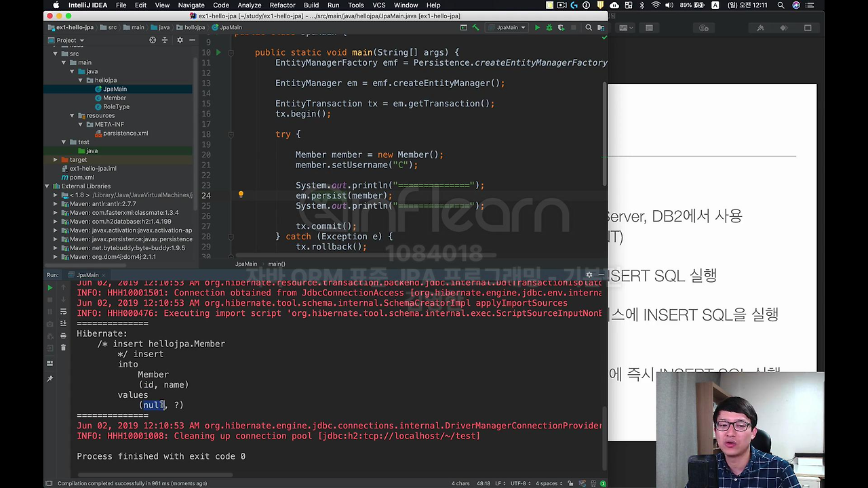Select pom.xml in Project tree

pos(82,177)
